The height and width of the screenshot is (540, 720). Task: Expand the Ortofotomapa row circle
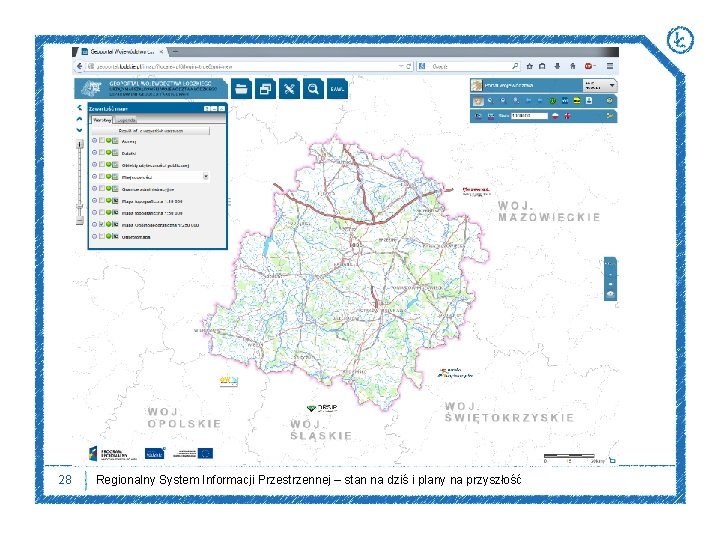tap(95, 236)
